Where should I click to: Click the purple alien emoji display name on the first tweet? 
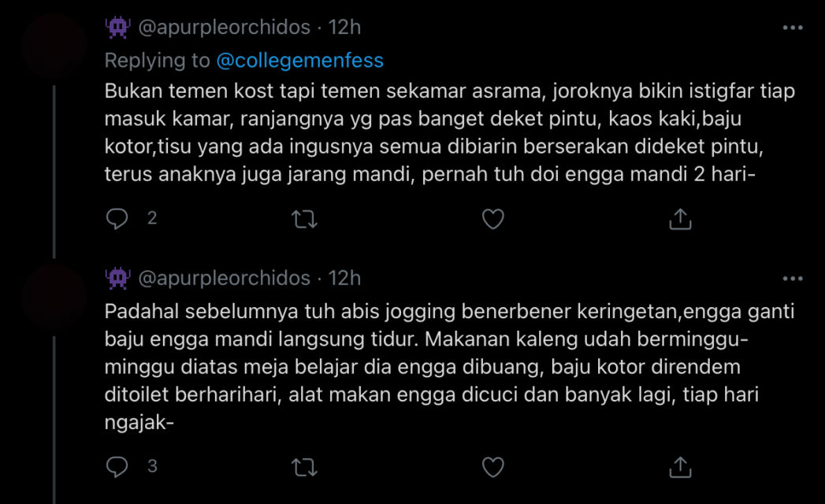[117, 28]
